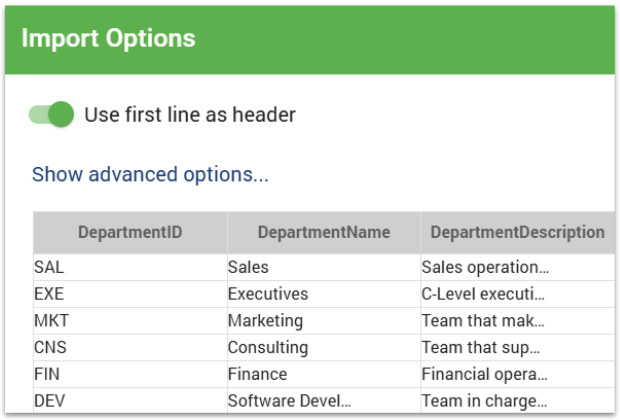Viewport: 620px width, 420px height.
Task: Select the DEV department ID cell
Action: coord(130,401)
